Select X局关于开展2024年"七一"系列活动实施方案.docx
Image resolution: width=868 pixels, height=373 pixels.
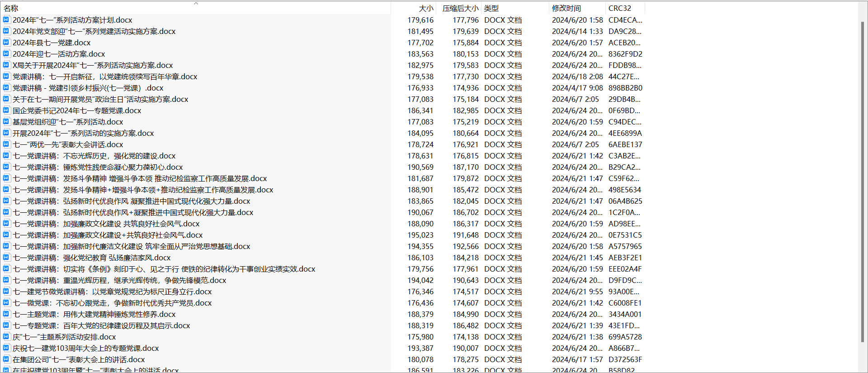coord(93,65)
